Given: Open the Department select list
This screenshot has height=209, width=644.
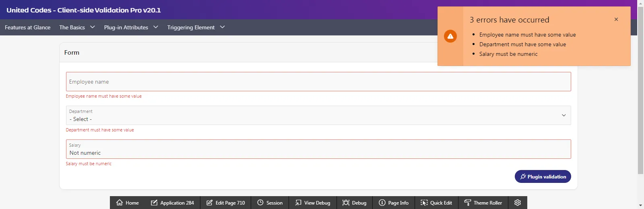Looking at the screenshot, I should [318, 116].
